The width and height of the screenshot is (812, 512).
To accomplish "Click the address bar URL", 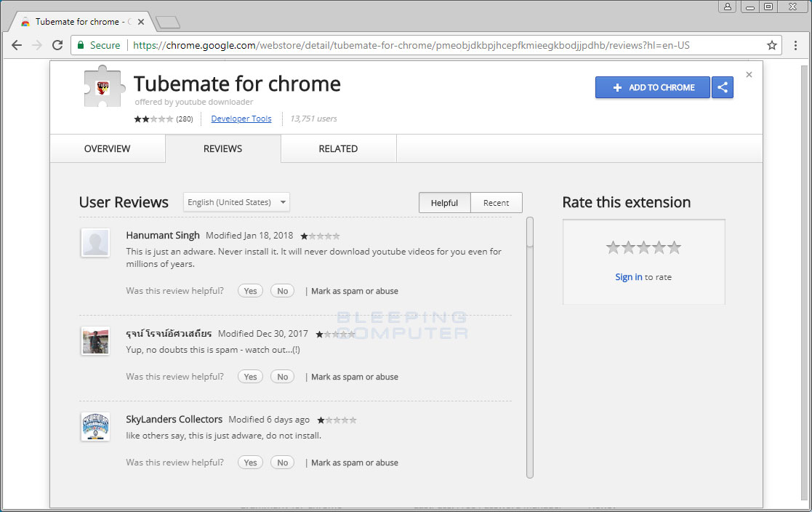I will pos(411,45).
